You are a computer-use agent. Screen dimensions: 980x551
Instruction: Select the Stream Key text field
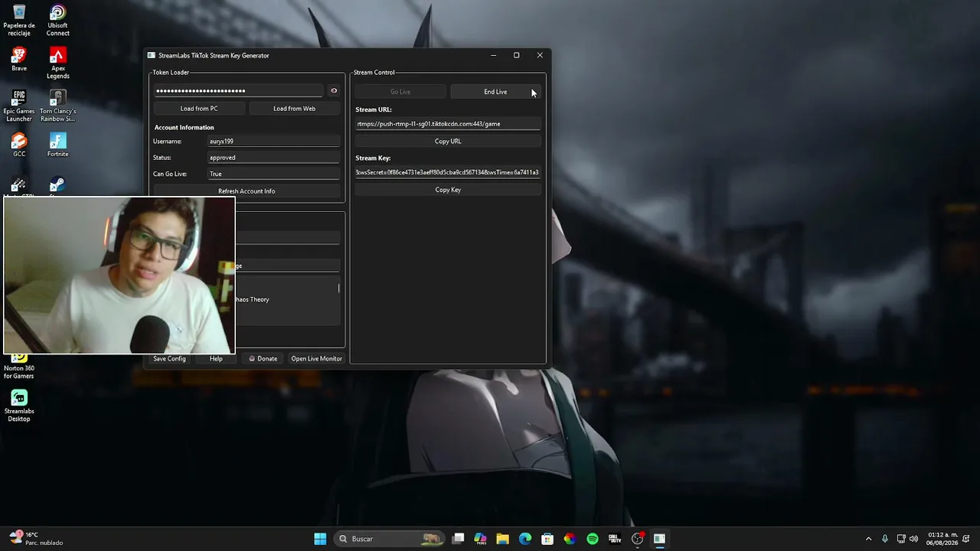tap(448, 172)
